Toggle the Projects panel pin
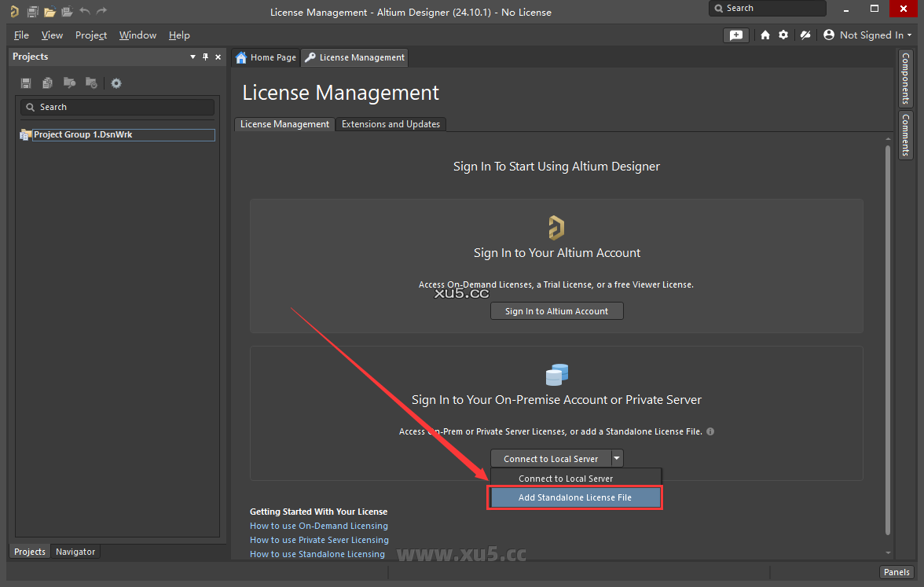This screenshot has width=924, height=587. 206,57
